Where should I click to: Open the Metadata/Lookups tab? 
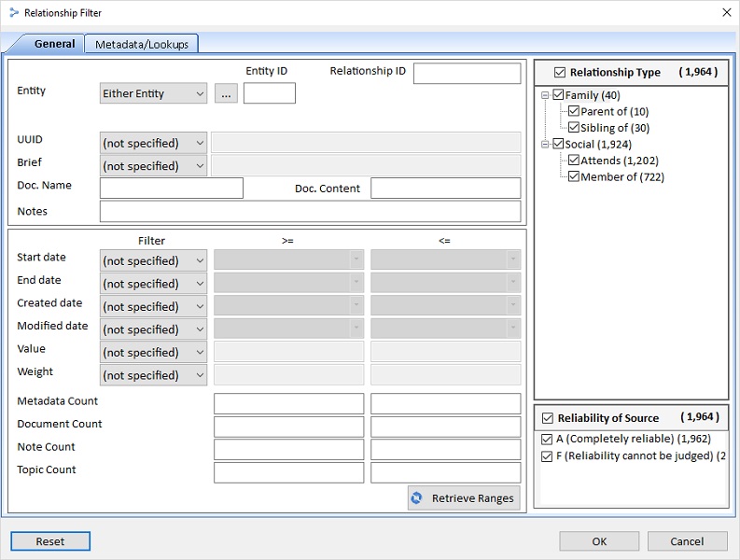point(142,45)
